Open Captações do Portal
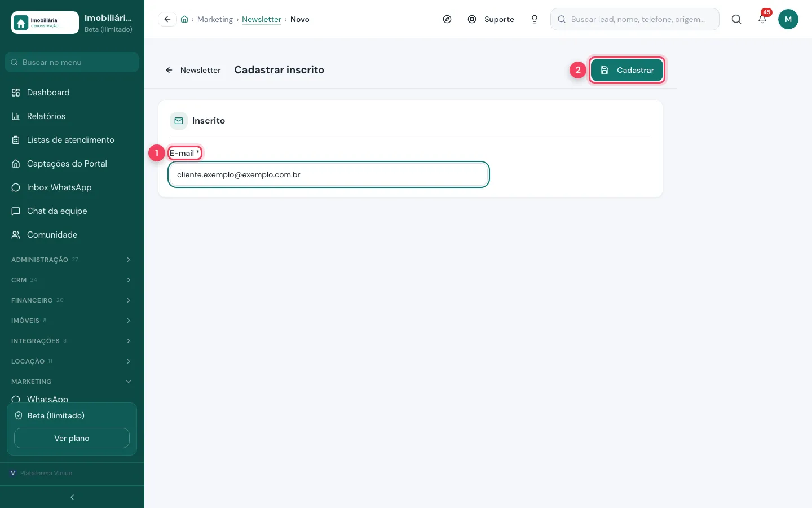The image size is (812, 508). coord(72,164)
